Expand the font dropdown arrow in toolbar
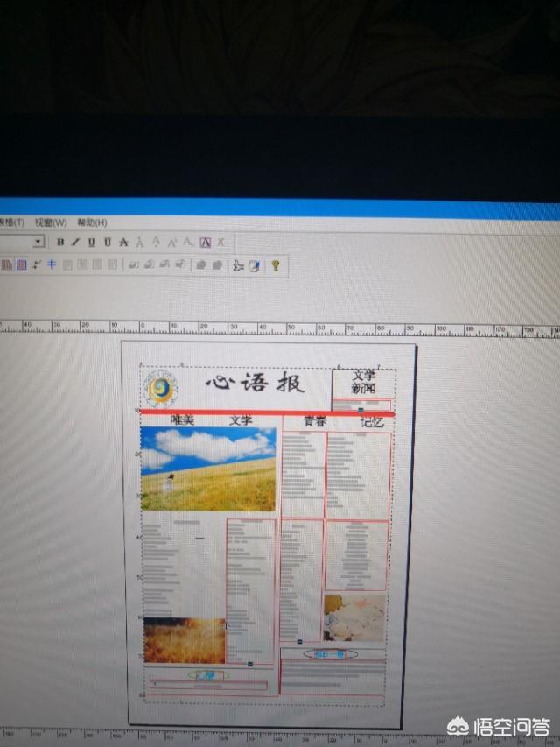Image resolution: width=560 pixels, height=747 pixels. (38, 242)
